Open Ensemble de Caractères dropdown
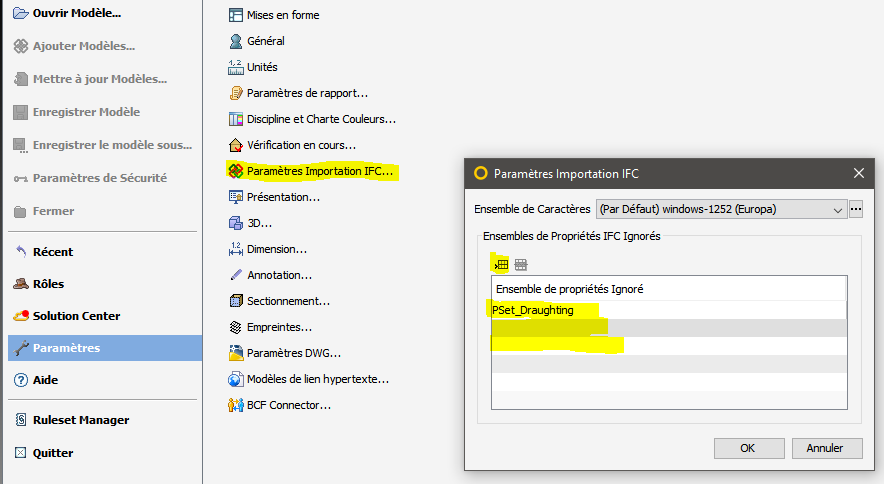Screen dimensions: 884x484 pyautogui.click(x=720, y=209)
